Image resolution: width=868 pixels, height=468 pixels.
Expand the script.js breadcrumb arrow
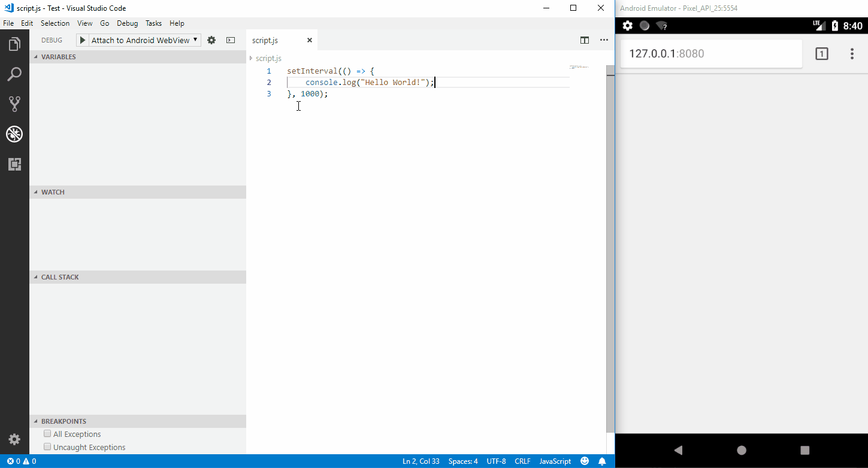[251, 58]
